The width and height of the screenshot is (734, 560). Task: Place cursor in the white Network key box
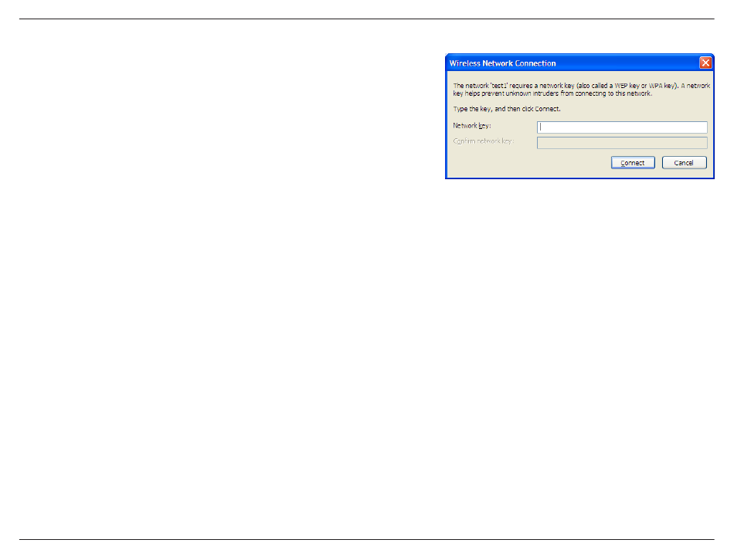[622, 127]
